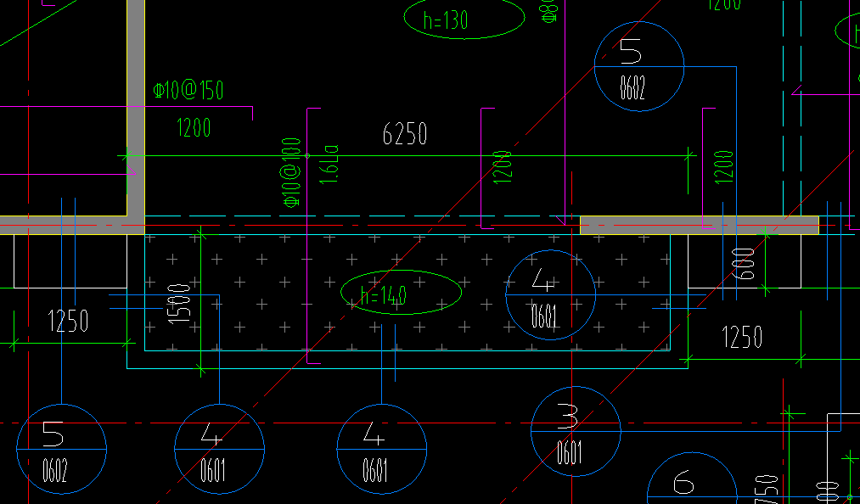Select the 1200 text below Φ10@150
This screenshot has height=504, width=860.
tap(194, 128)
